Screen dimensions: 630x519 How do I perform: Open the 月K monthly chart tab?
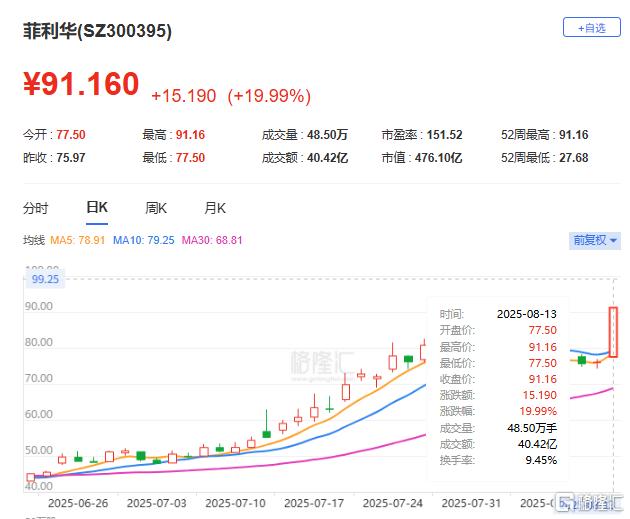point(215,208)
